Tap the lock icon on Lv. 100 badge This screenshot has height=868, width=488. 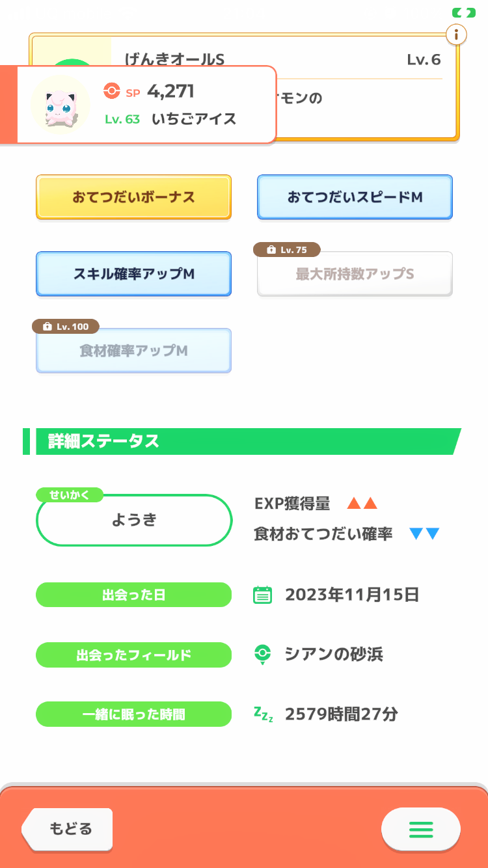tap(47, 327)
